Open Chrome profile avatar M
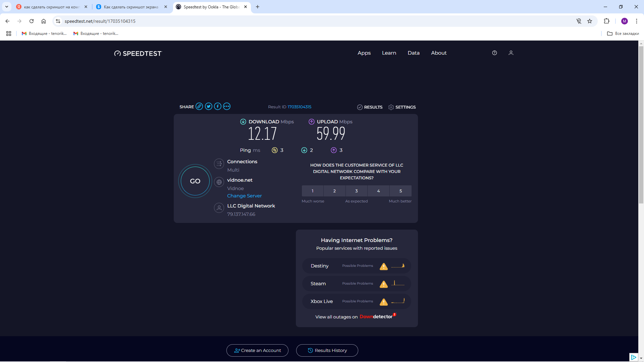The image size is (644, 362). [624, 21]
